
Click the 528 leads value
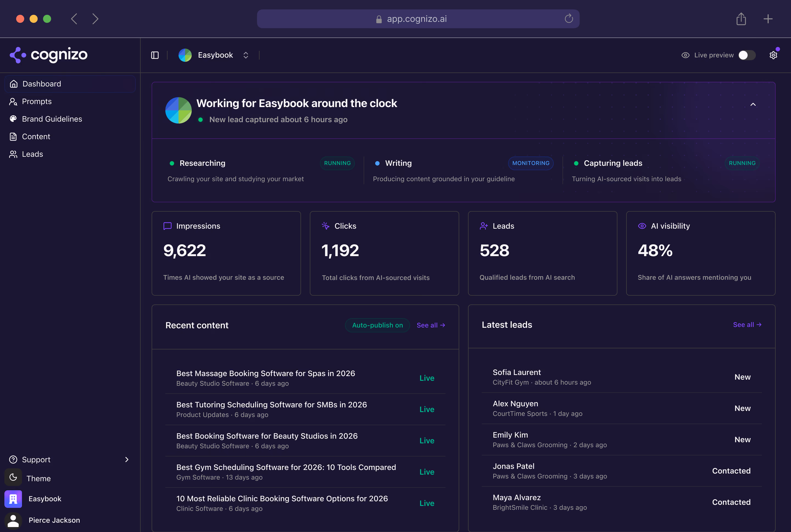[494, 251]
